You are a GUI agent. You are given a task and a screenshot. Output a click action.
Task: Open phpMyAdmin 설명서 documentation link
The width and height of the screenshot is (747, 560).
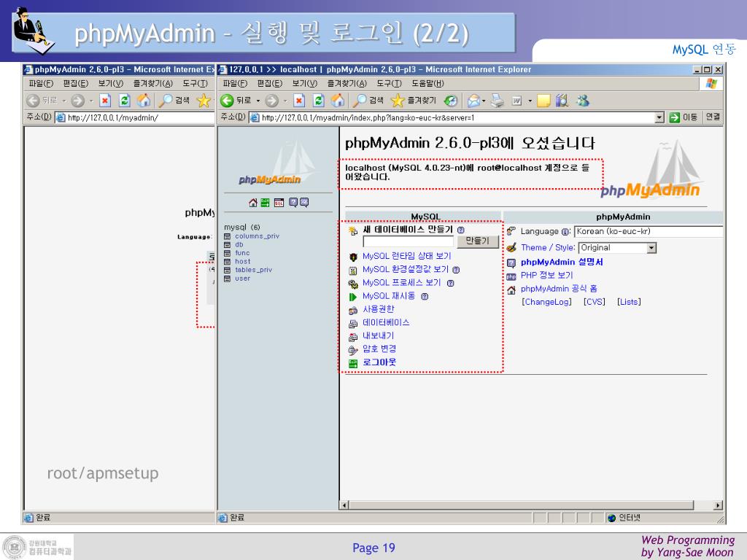pos(562,262)
